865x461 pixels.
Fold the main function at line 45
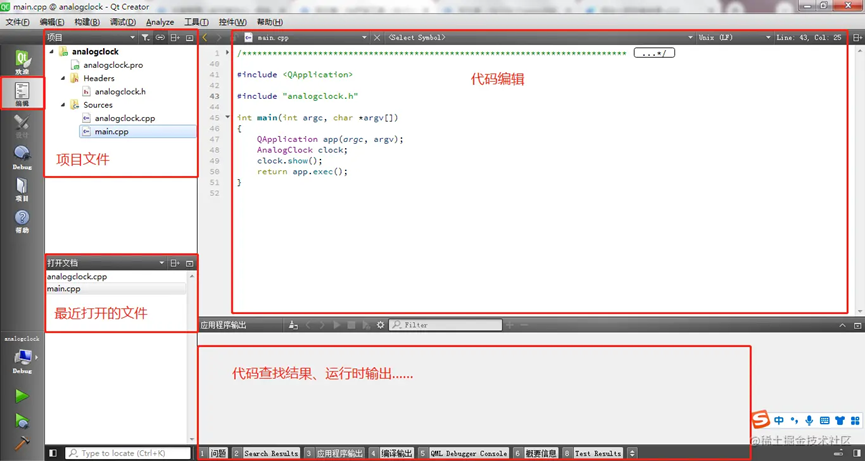[x=228, y=117]
